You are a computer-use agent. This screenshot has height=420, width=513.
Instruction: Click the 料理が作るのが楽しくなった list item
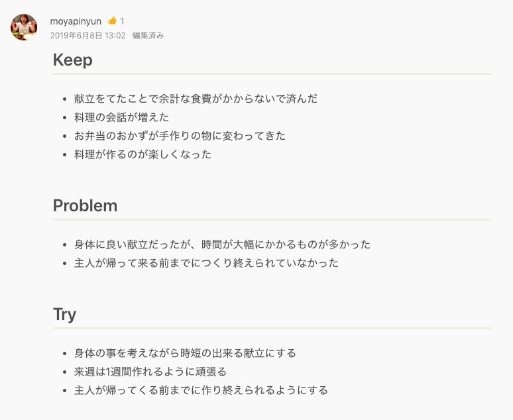pos(142,154)
